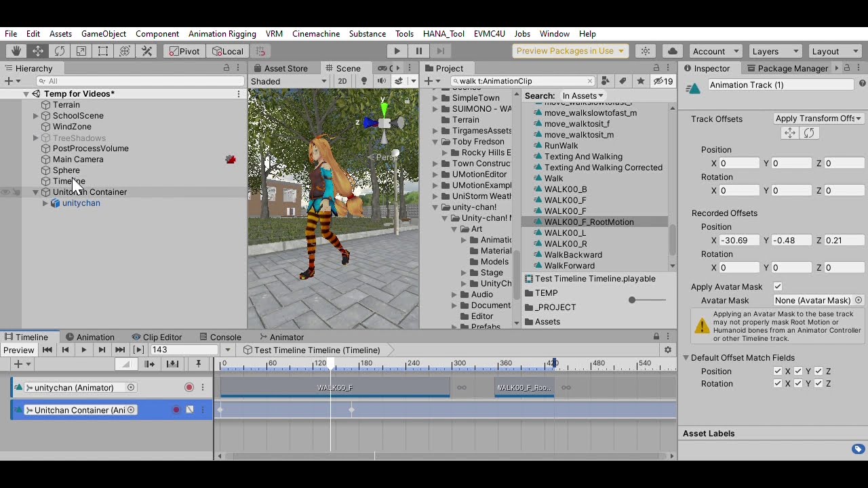Open custom editor tools
Image resolution: width=868 pixels, height=488 pixels.
click(x=146, y=51)
